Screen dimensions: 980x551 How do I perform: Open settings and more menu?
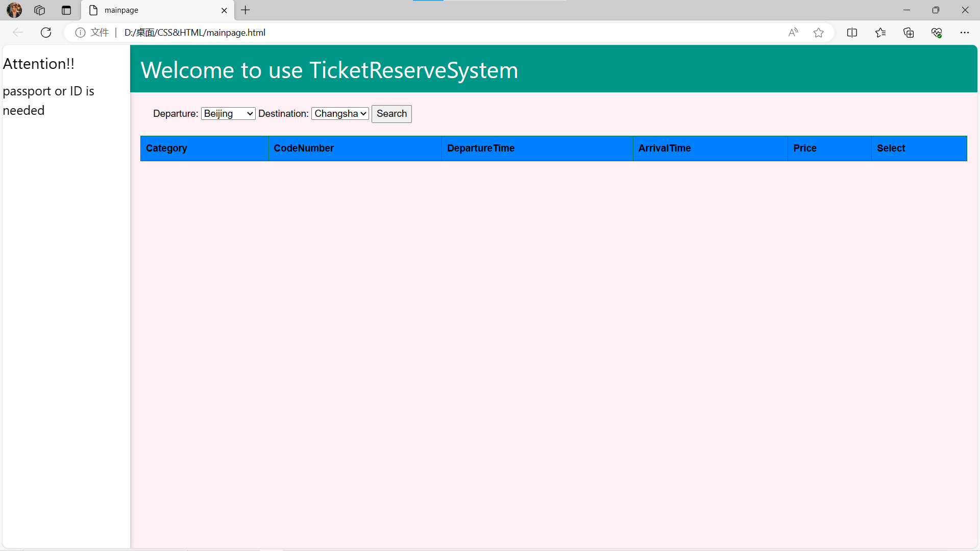click(964, 33)
